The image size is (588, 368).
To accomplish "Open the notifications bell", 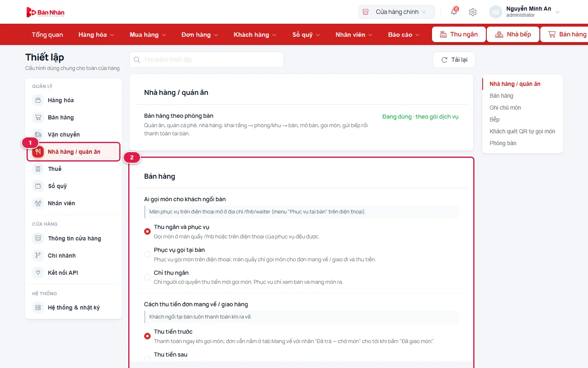I will click(x=454, y=12).
